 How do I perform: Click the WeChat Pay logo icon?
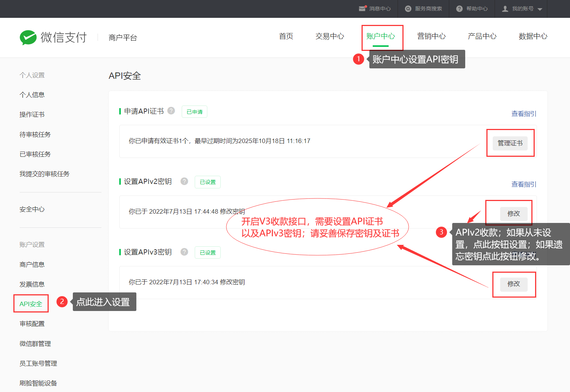coord(28,38)
